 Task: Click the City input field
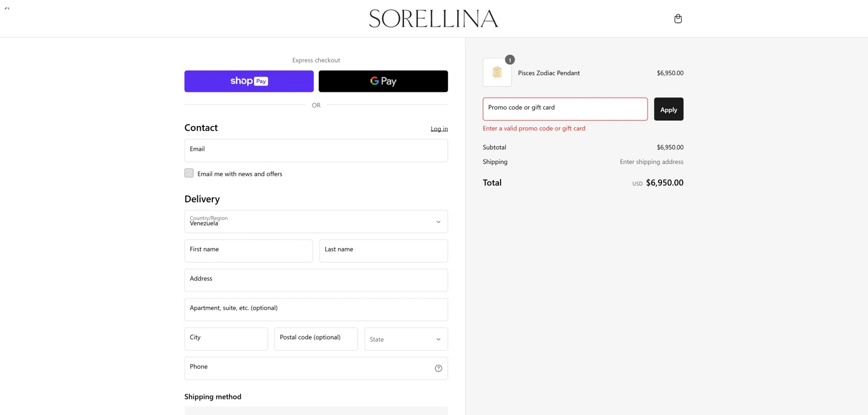(226, 339)
